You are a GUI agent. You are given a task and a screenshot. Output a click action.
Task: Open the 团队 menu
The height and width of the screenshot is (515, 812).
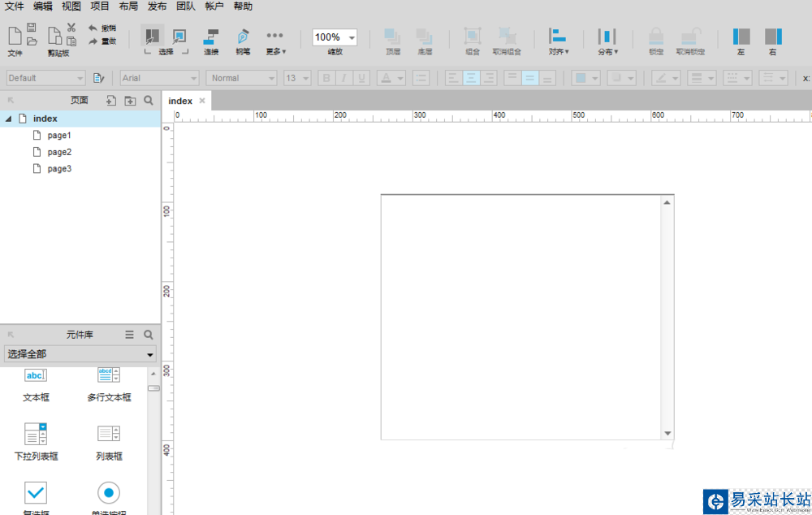186,6
